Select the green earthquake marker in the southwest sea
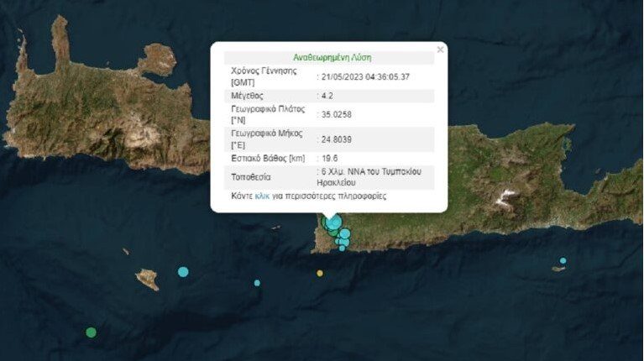644x361 pixels. click(92, 332)
